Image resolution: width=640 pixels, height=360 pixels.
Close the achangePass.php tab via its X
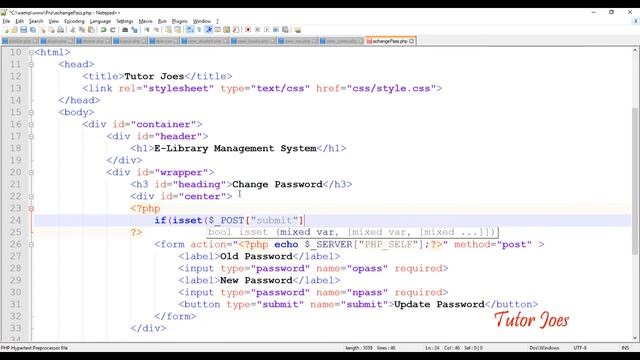(x=411, y=41)
